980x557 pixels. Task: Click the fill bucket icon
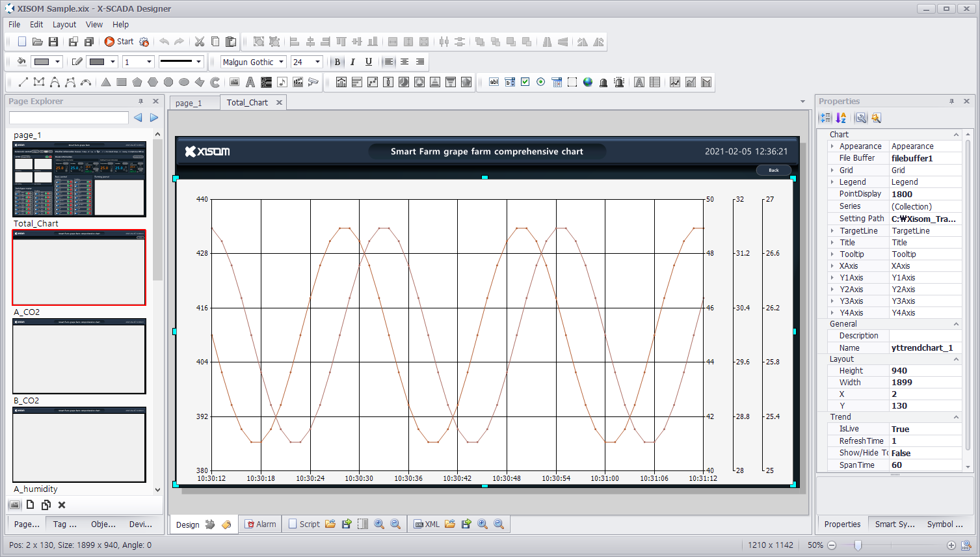[21, 62]
